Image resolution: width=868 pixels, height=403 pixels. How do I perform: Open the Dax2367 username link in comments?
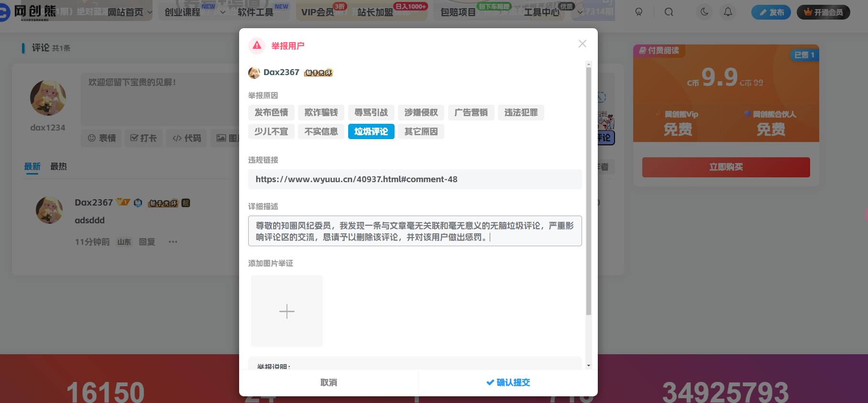(94, 203)
